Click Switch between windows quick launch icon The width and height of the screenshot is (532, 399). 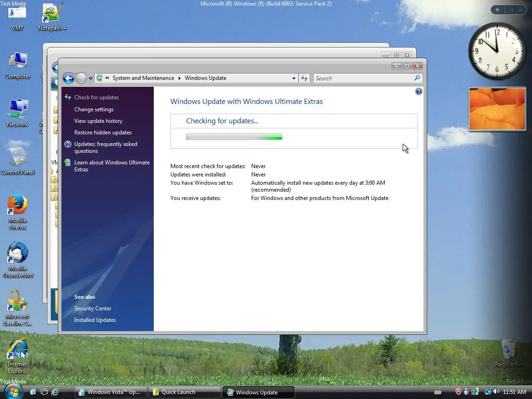[44, 392]
